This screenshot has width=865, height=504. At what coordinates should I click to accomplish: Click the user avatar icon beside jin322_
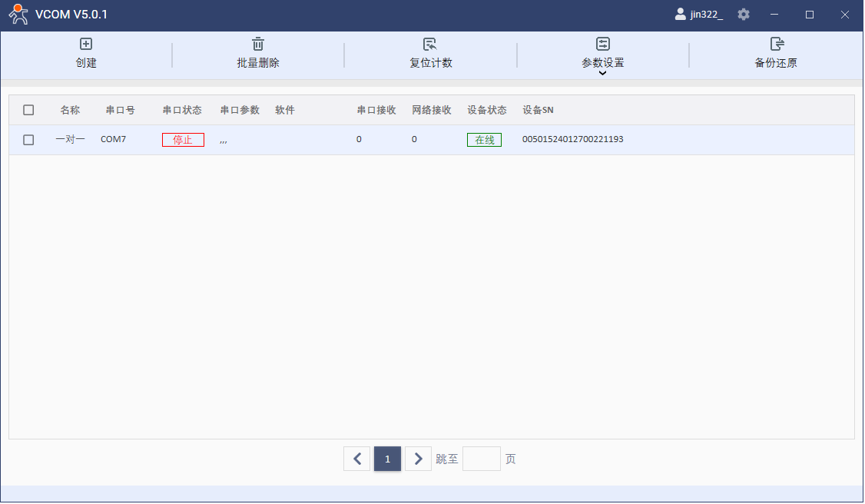[x=680, y=15]
